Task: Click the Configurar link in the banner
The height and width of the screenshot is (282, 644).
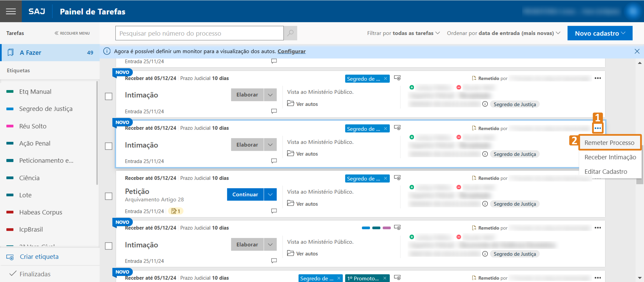Action: tap(291, 51)
